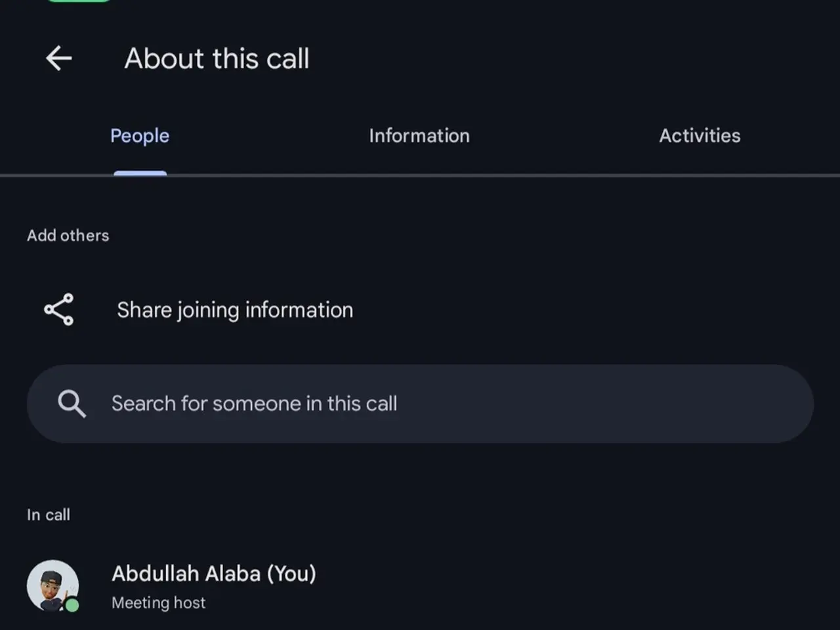Image resolution: width=840 pixels, height=630 pixels.
Task: Click "Share joining information"
Action: 234,310
